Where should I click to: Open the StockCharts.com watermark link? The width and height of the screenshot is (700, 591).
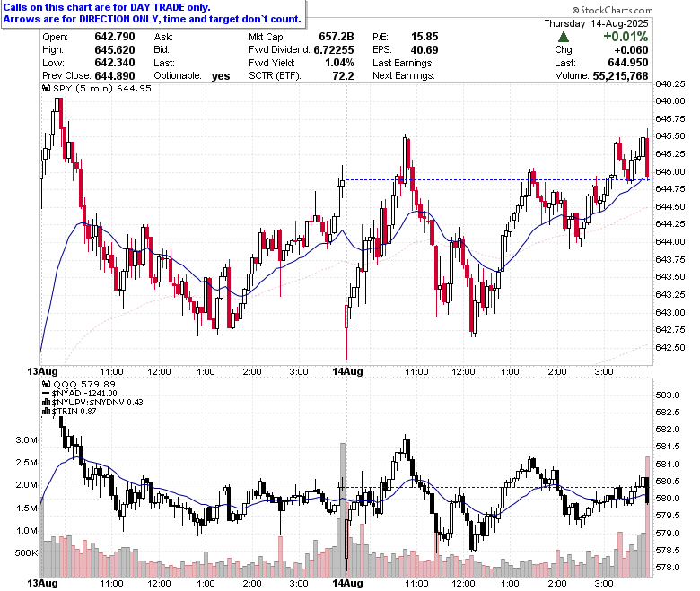pos(612,10)
